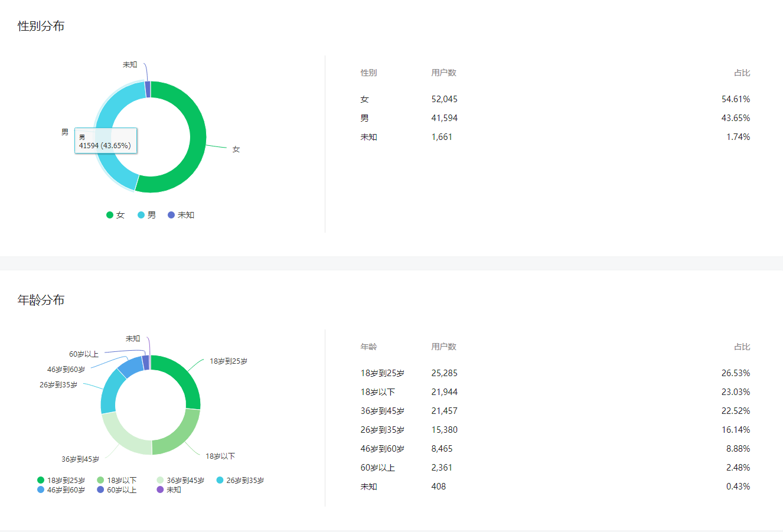Click the 18岁以下 row label in age table
This screenshot has width=783, height=532.
pyautogui.click(x=378, y=392)
